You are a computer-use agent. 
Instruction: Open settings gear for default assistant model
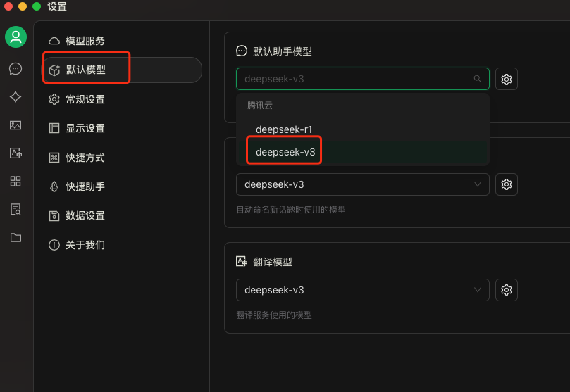507,79
